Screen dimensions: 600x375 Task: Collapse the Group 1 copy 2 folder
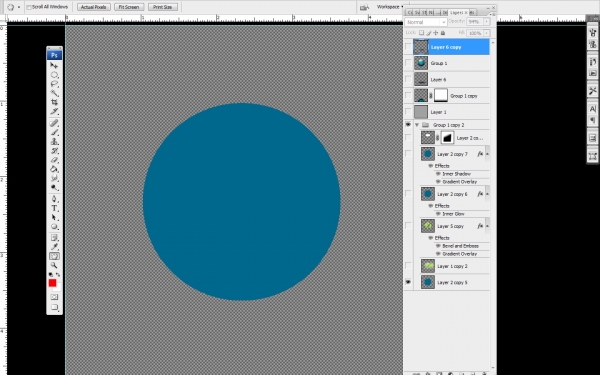point(417,125)
